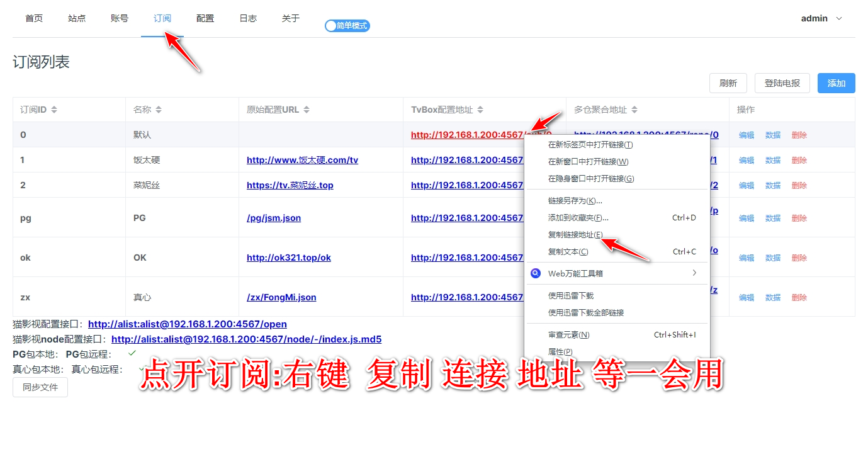Click the 刷新 button
Viewport: 868px width, 476px height.
(x=728, y=83)
